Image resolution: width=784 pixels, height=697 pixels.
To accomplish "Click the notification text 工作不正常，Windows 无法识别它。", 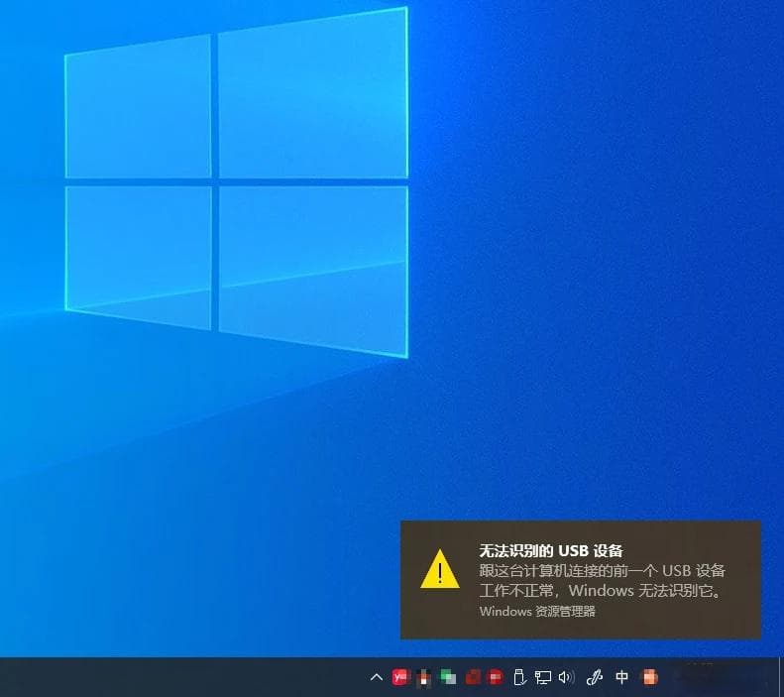I will [x=602, y=591].
